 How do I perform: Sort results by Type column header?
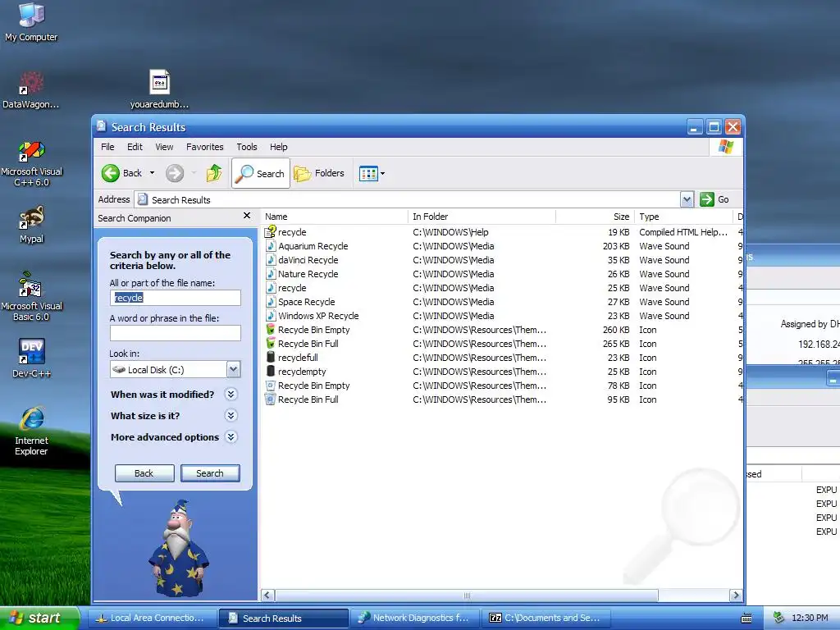click(683, 217)
